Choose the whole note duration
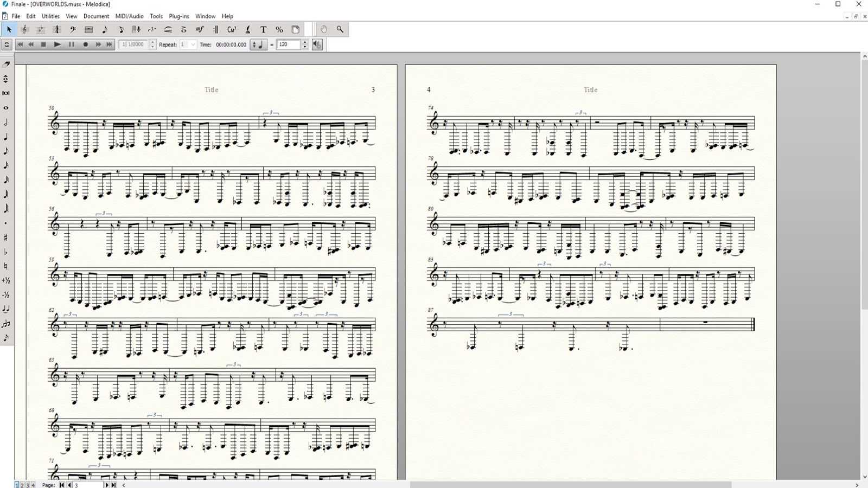868x488 pixels. pyautogui.click(x=7, y=108)
